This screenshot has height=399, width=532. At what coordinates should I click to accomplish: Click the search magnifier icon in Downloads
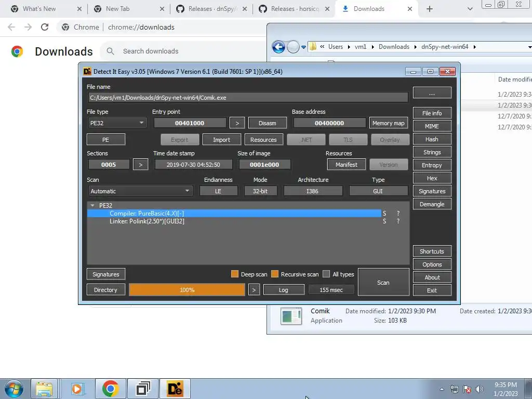click(110, 51)
